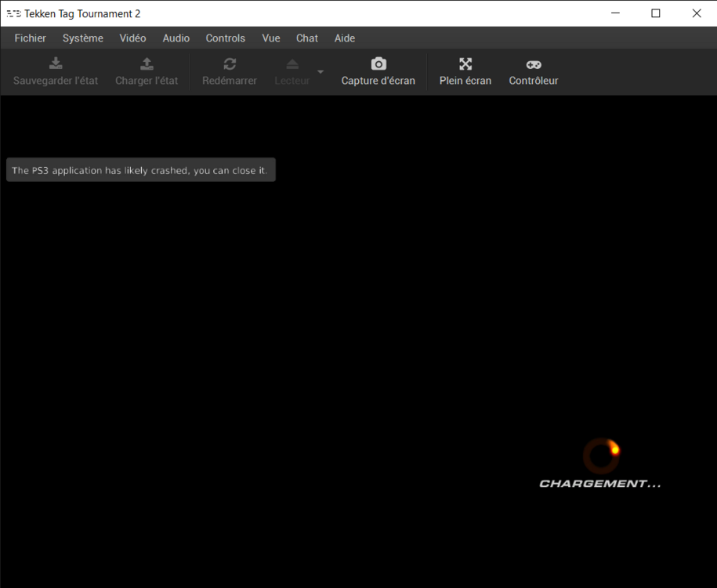Open the Système menu
Viewport: 717px width, 588px height.
click(82, 38)
